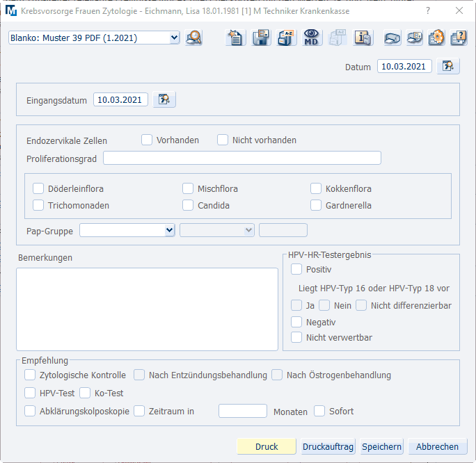Click the third Pap-Gruppe text box
The height and width of the screenshot is (463, 476).
pos(283,230)
